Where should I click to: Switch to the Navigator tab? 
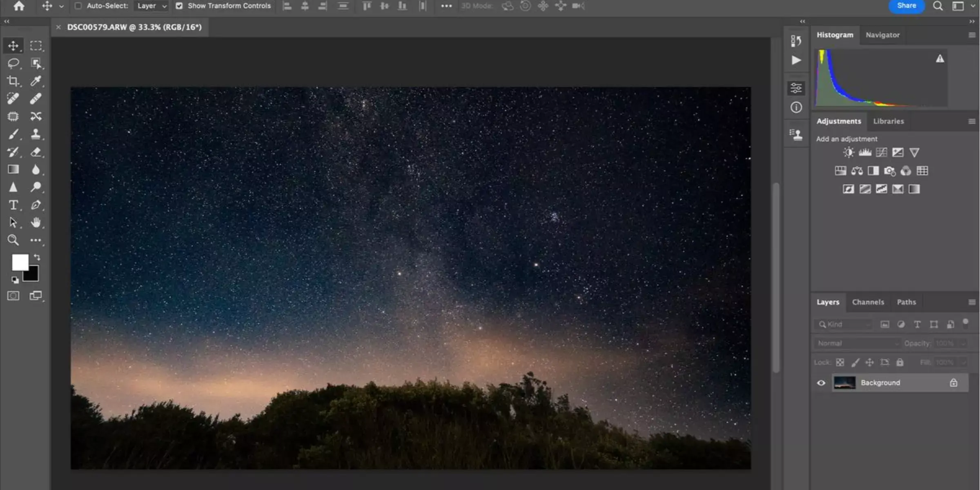coord(882,34)
